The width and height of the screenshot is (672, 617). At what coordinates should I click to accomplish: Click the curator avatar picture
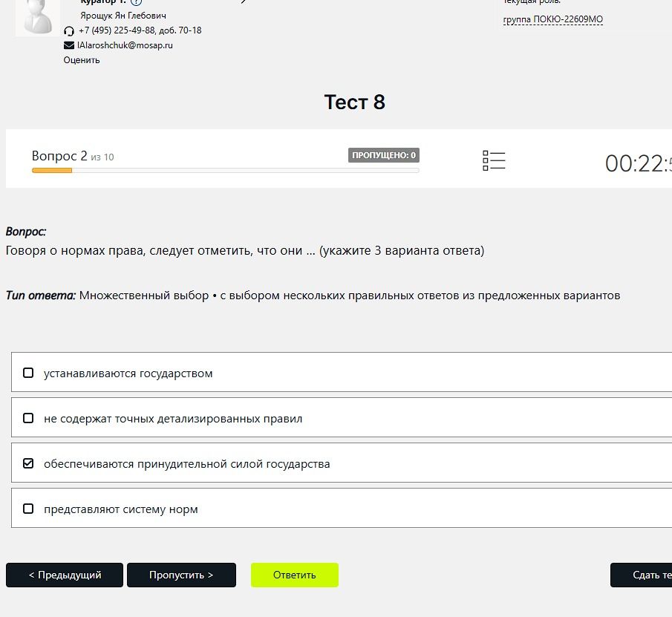coord(38,17)
